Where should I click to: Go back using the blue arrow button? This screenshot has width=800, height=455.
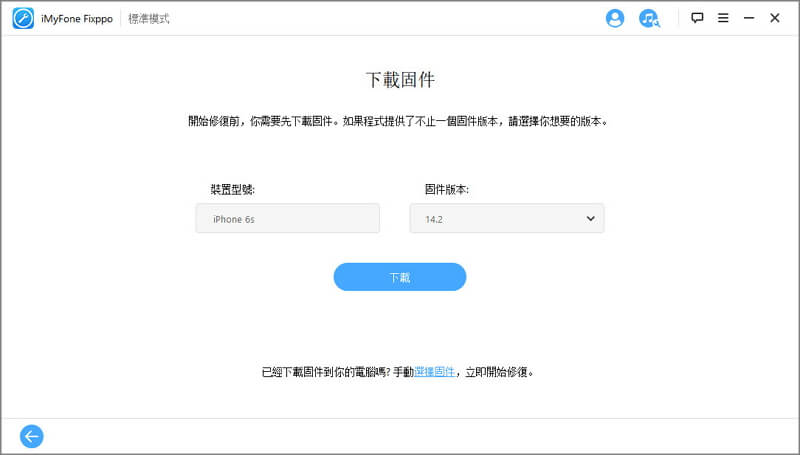click(32, 436)
